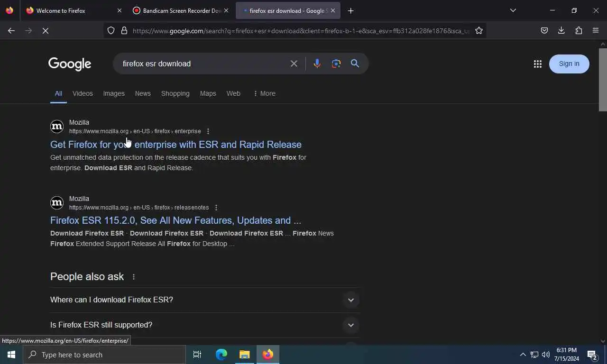
Task: Open the notification center icon
Action: (x=592, y=355)
